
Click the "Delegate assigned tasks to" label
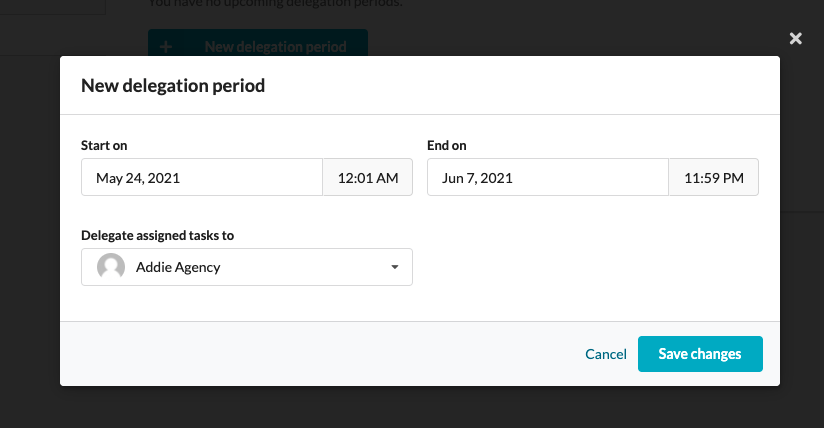tap(158, 235)
